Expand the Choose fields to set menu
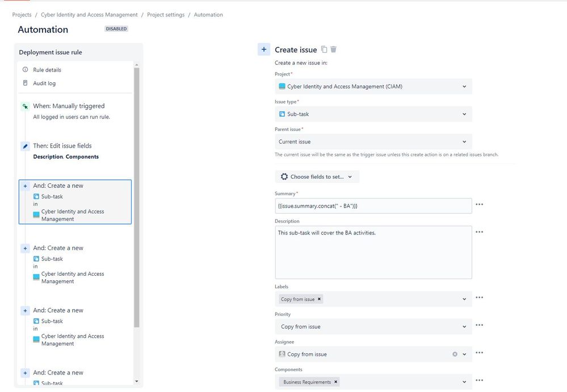This screenshot has height=392, width=567. 317,176
